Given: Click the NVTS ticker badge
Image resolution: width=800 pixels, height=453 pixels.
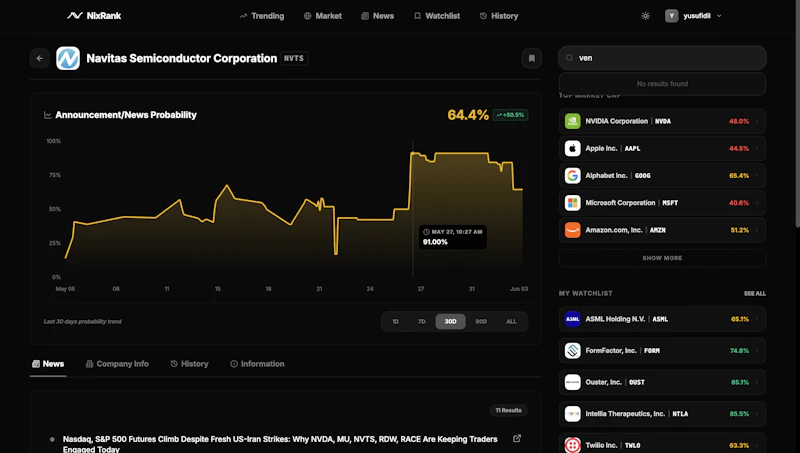Looking at the screenshot, I should [x=294, y=58].
